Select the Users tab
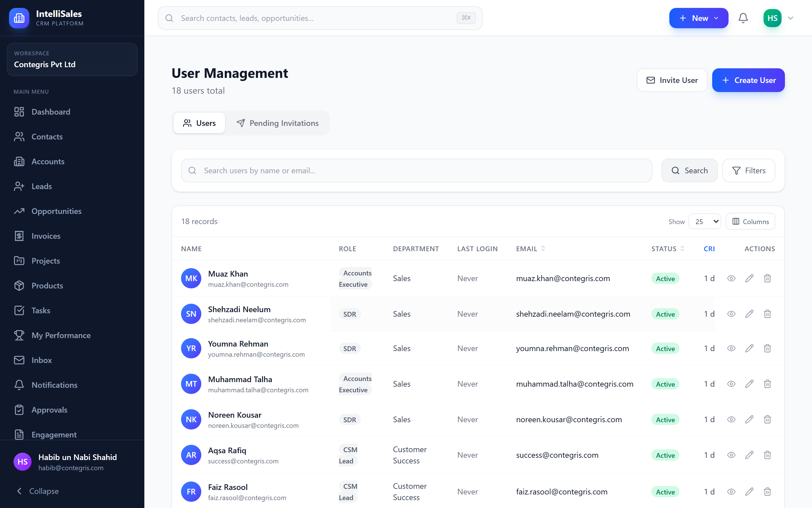 199,123
